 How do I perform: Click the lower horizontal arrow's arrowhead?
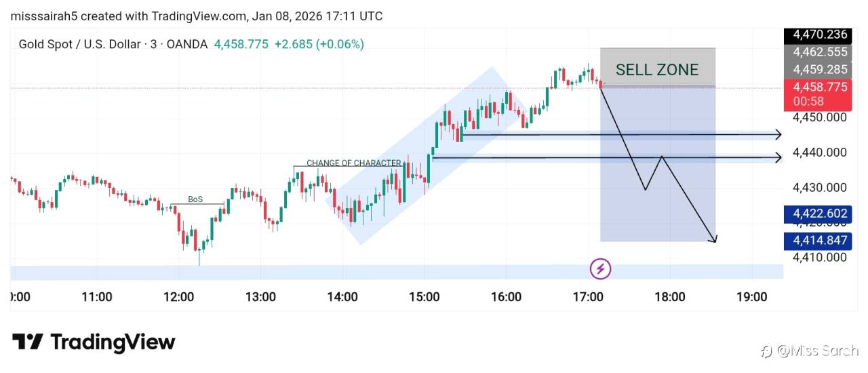click(778, 158)
